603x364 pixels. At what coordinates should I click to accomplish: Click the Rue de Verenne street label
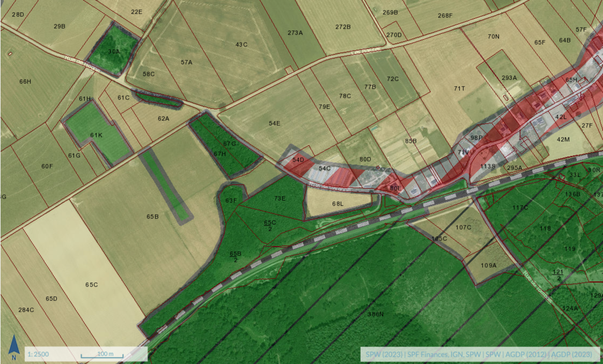click(330, 187)
